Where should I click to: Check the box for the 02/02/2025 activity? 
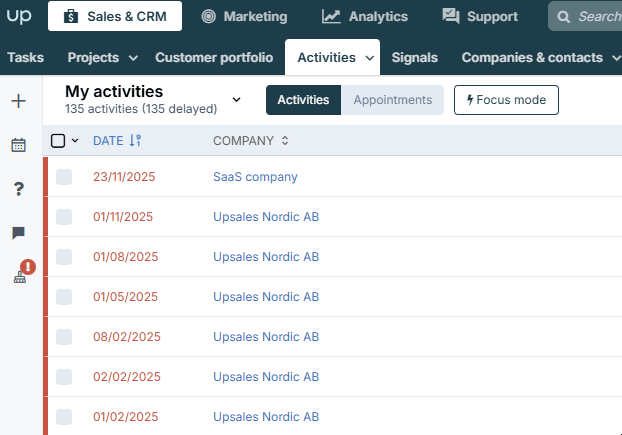coord(64,377)
